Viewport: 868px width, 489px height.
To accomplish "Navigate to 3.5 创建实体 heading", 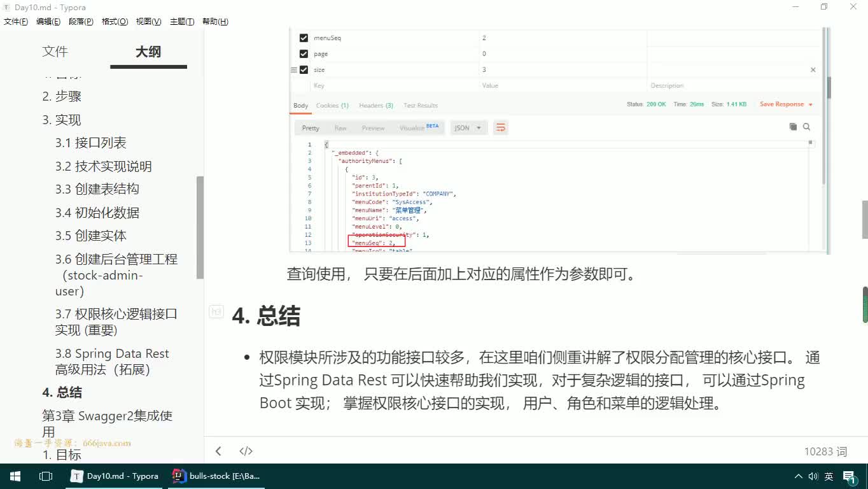I will (x=90, y=236).
